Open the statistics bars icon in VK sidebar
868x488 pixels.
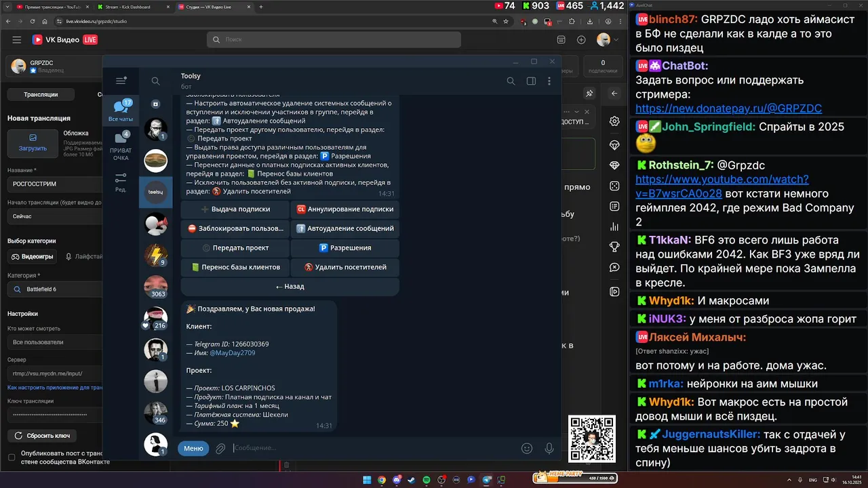pyautogui.click(x=614, y=226)
